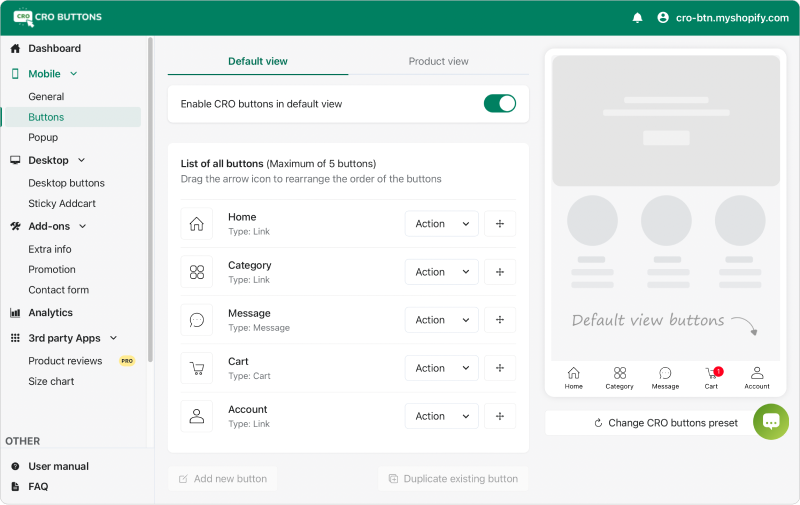Click the sidebar vertical scrollbar

pyautogui.click(x=150, y=200)
